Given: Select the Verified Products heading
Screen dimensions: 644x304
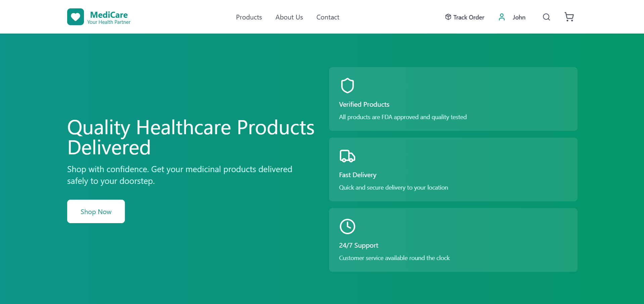Looking at the screenshot, I should [364, 104].
